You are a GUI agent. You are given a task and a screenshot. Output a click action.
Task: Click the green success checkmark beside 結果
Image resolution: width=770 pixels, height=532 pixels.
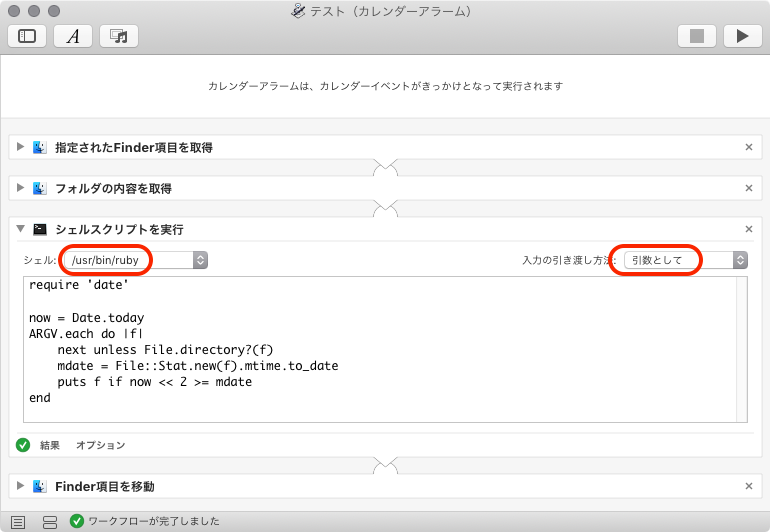point(23,445)
